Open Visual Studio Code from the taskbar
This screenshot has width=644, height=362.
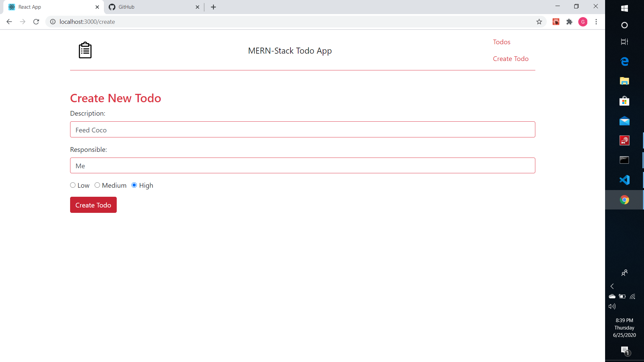coord(624,180)
